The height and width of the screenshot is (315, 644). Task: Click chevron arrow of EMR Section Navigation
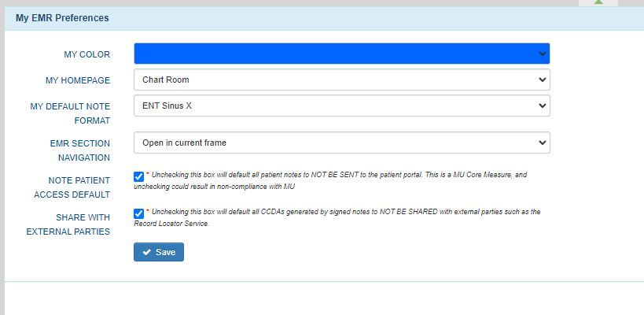[542, 143]
